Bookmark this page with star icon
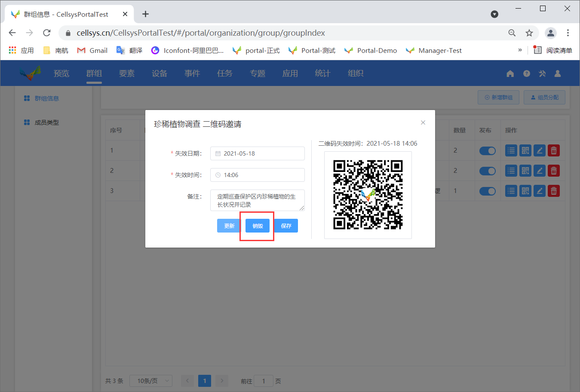 [529, 33]
